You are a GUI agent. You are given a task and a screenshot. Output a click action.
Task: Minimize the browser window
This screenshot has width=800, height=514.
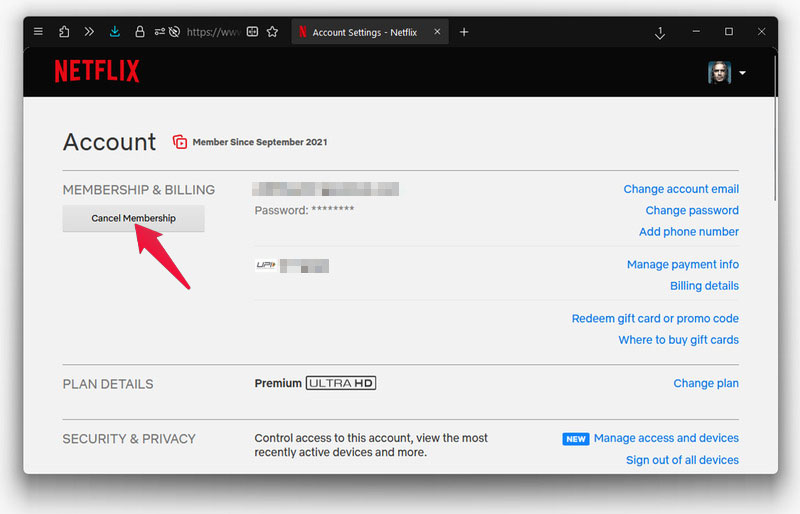click(x=696, y=32)
